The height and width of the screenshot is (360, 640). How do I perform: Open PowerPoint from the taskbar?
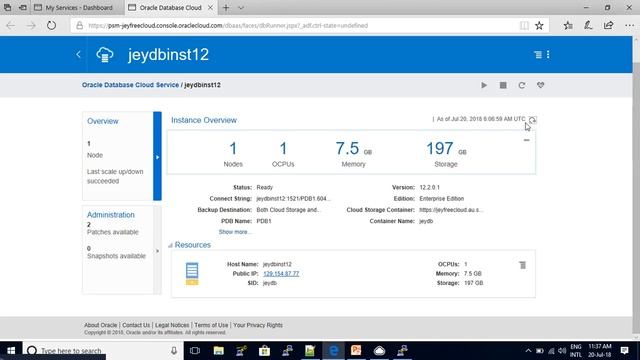click(x=356, y=351)
